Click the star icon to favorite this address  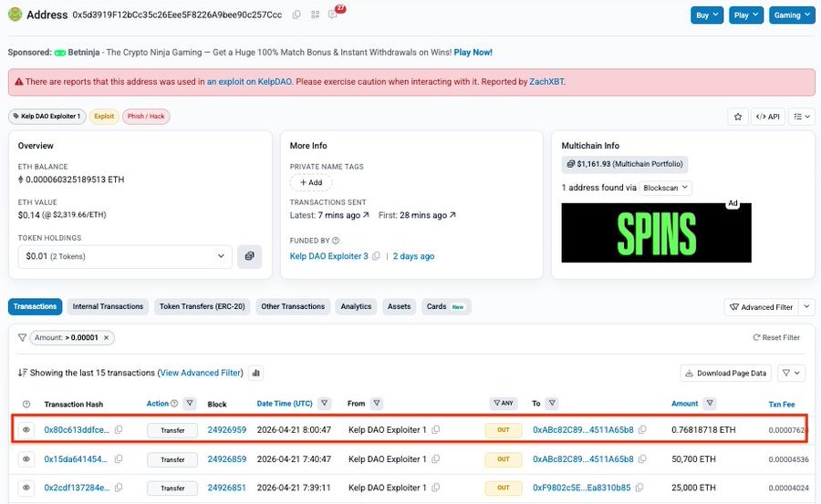pyautogui.click(x=738, y=117)
